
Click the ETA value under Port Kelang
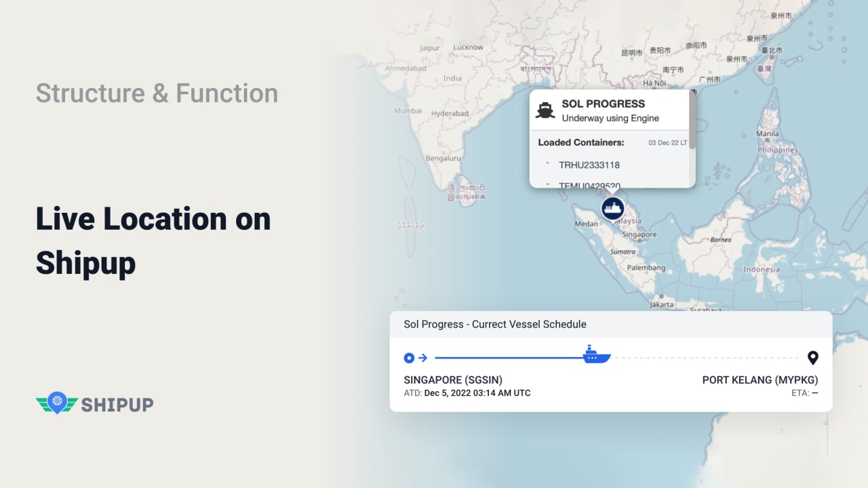(814, 393)
